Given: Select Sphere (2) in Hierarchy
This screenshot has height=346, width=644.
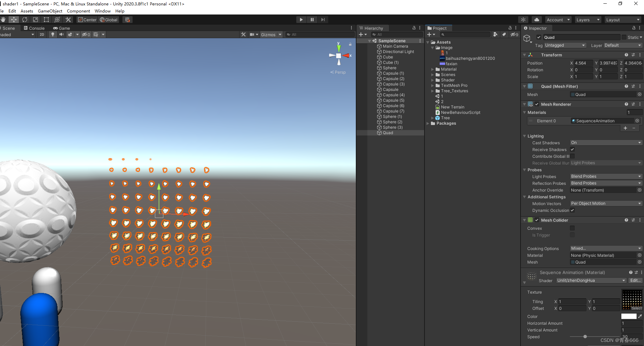Looking at the screenshot, I should (392, 122).
